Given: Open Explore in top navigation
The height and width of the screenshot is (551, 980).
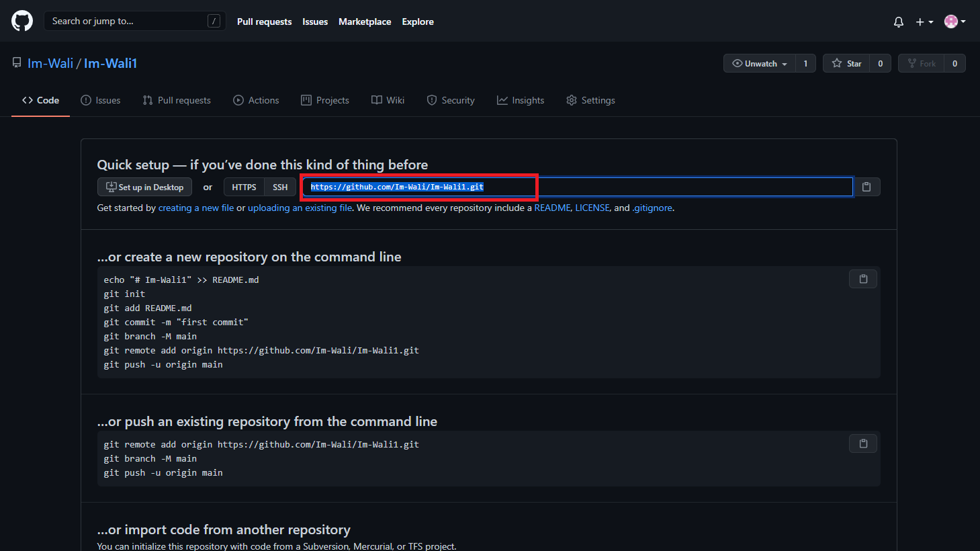Looking at the screenshot, I should [418, 22].
